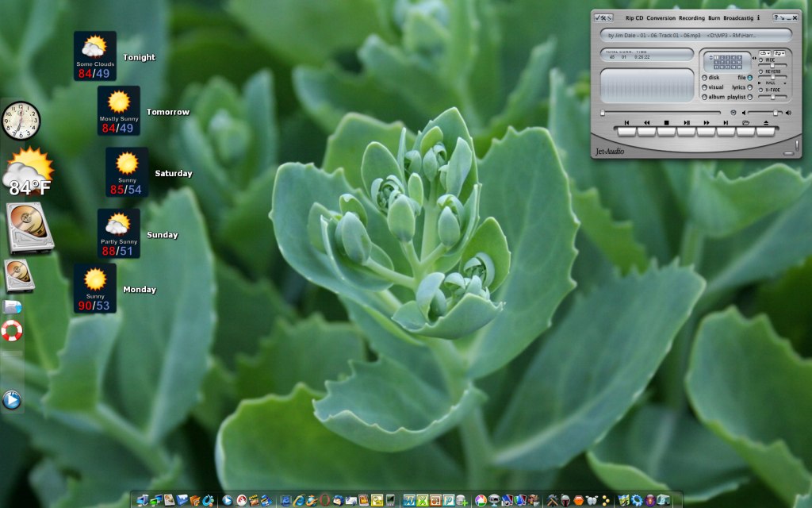Enable the X-FADE crossfade option
812x508 pixels.
[x=760, y=90]
